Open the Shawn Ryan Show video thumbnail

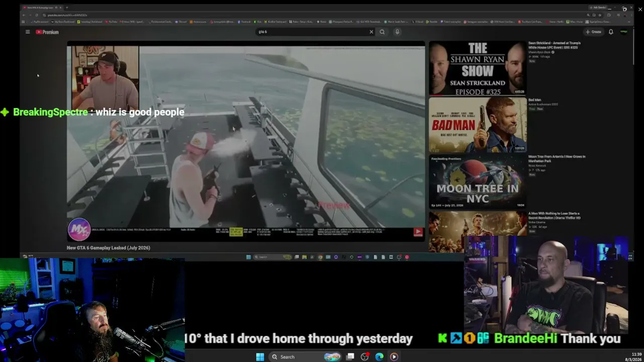(477, 68)
